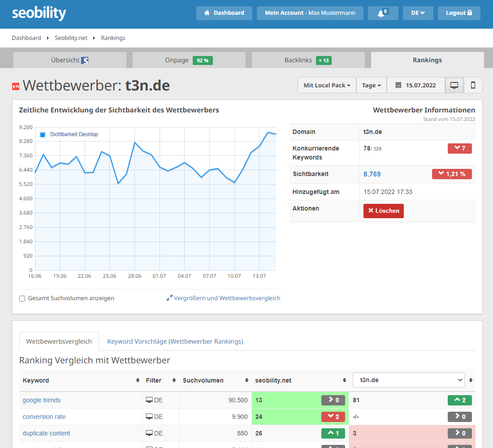Open the DE language dropdown
The height and width of the screenshot is (448, 493).
click(418, 13)
